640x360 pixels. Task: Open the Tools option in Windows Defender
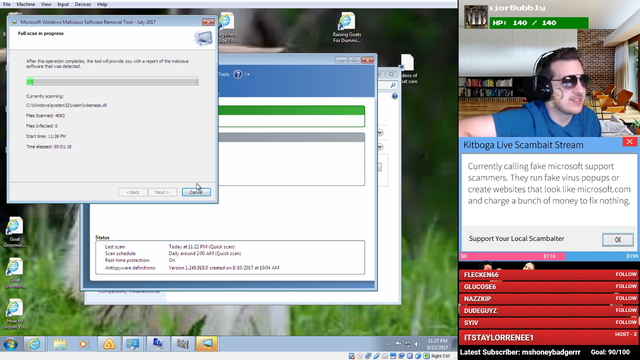224,74
